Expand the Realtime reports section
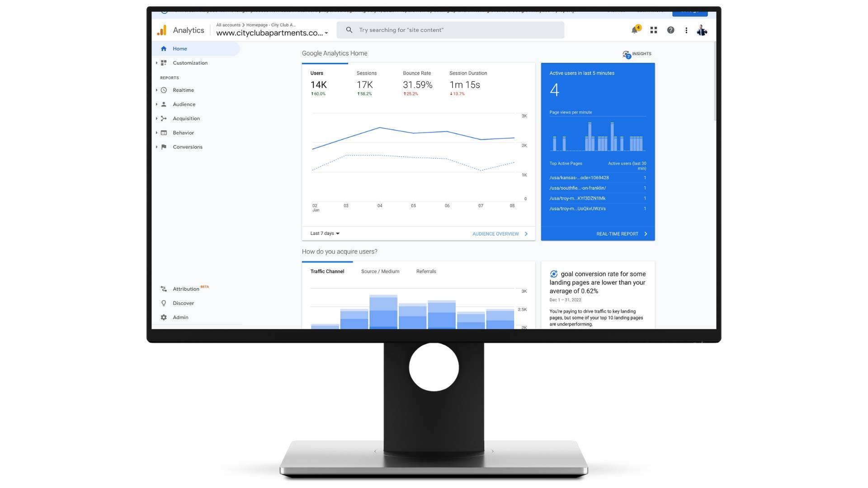This screenshot has width=868, height=488. (x=183, y=90)
